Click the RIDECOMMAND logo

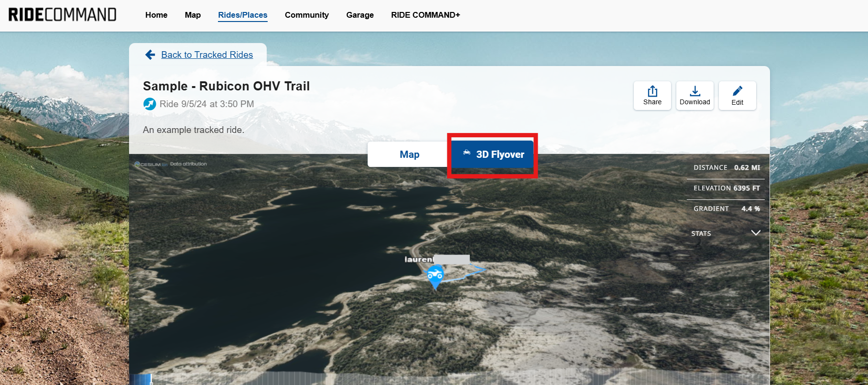(x=63, y=15)
